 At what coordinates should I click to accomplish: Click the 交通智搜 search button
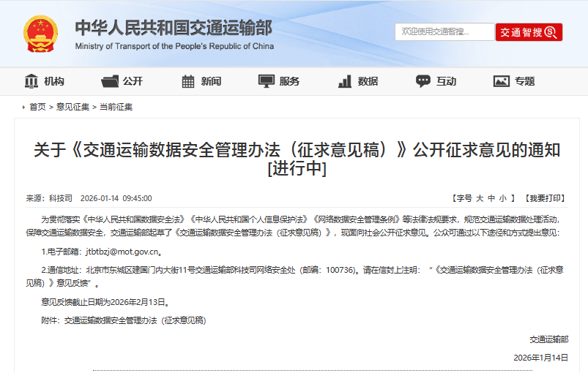click(529, 32)
